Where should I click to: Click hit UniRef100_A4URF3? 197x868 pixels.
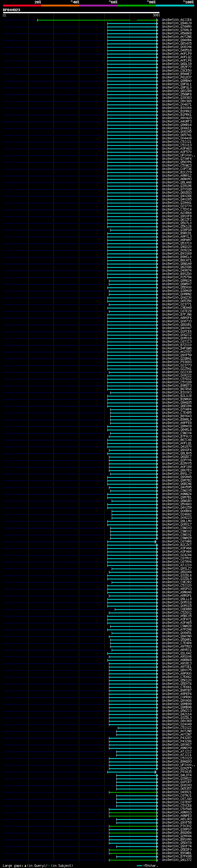(177, 122)
